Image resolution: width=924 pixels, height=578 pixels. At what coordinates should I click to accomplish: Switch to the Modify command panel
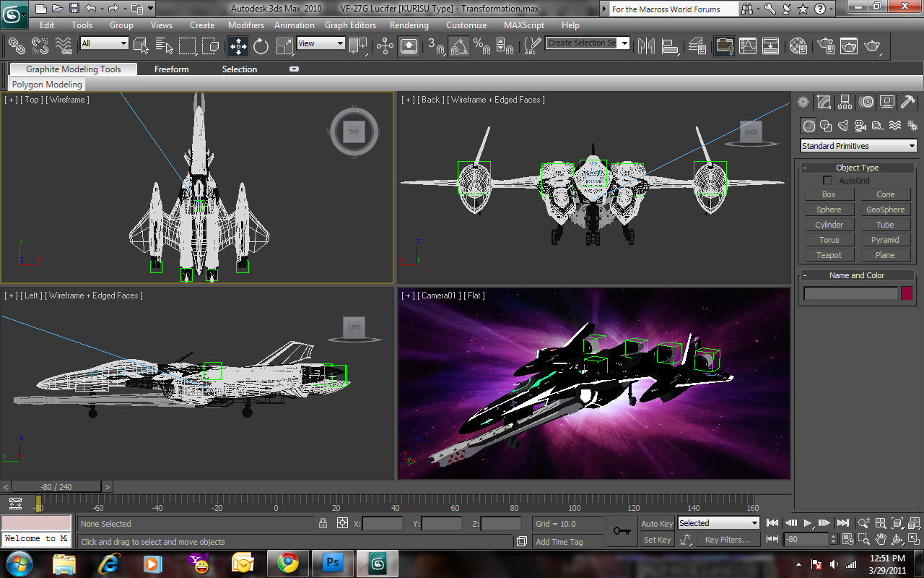[x=824, y=102]
